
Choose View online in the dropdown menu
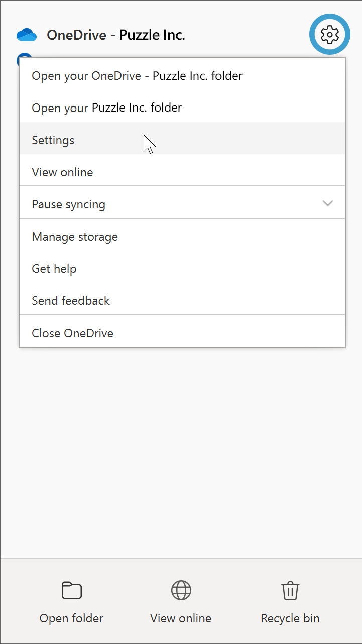point(62,172)
